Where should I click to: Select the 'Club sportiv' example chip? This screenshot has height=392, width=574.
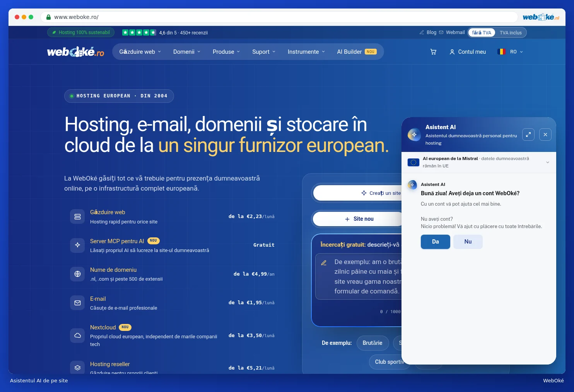click(x=387, y=362)
